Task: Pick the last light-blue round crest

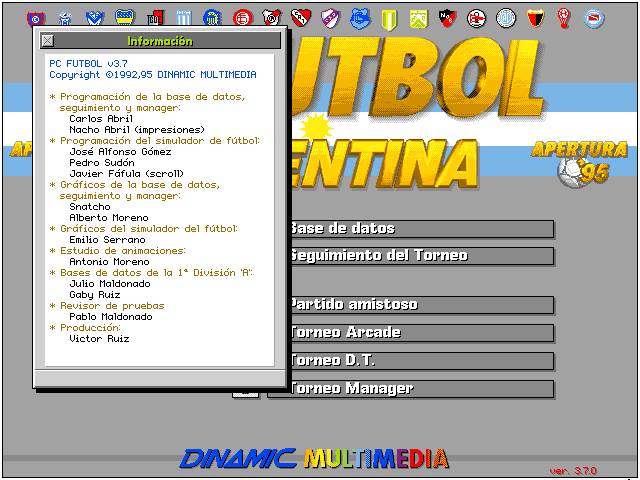Action: [594, 18]
